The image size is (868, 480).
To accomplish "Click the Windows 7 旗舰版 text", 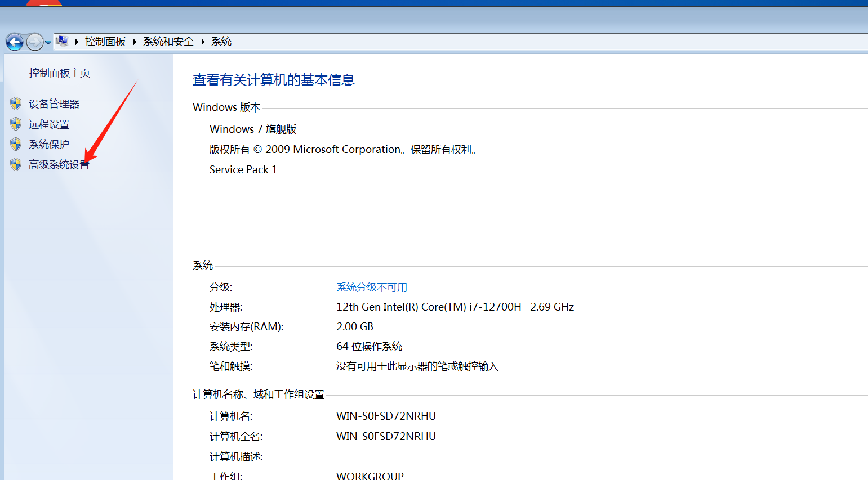I will pos(253,129).
